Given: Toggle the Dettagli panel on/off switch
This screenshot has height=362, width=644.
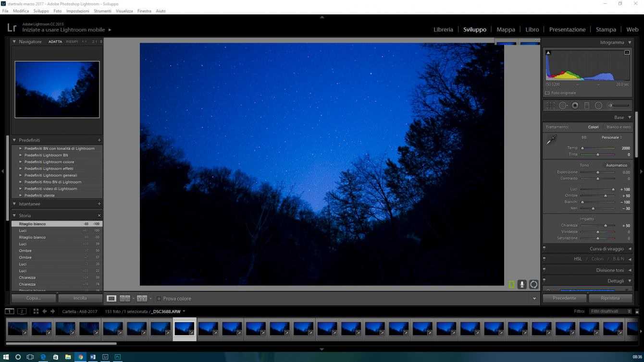Looking at the screenshot, I should pyautogui.click(x=544, y=280).
